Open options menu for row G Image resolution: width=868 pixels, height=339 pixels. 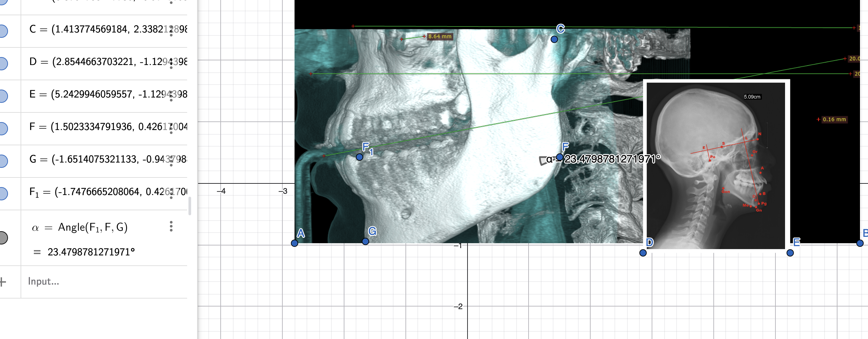point(171,161)
